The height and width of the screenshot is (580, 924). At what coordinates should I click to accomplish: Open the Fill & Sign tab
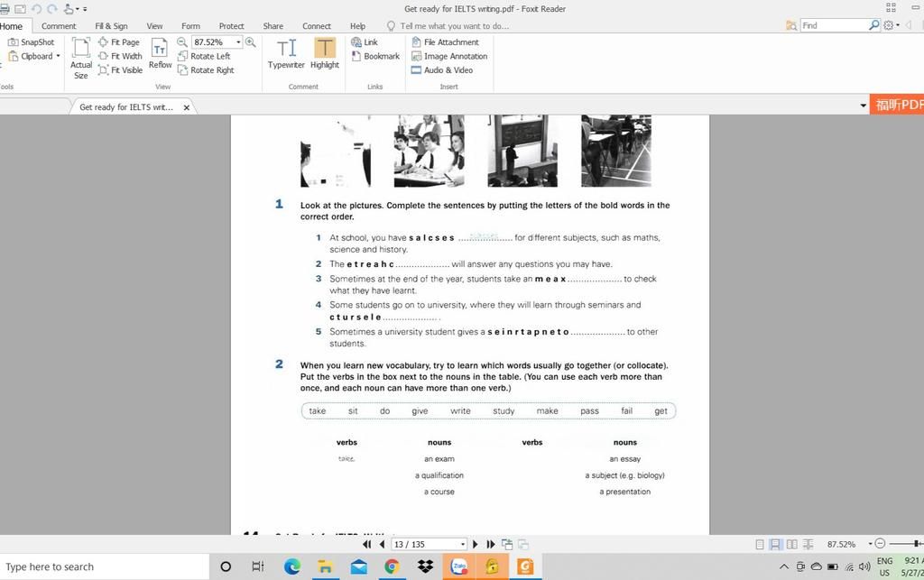[111, 26]
